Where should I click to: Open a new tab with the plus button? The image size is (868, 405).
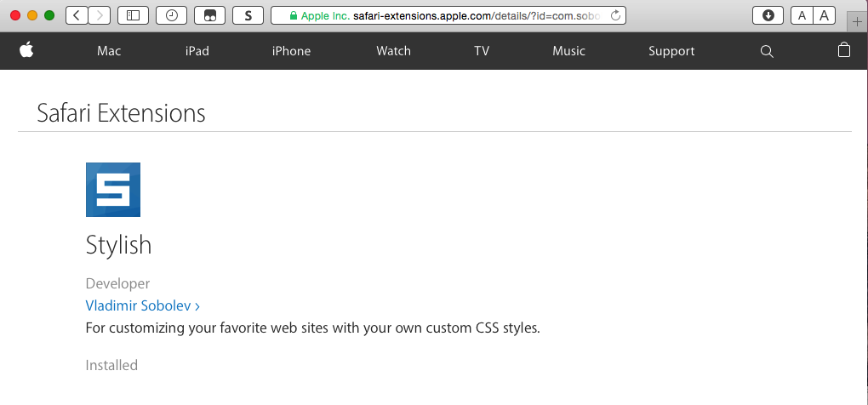858,21
